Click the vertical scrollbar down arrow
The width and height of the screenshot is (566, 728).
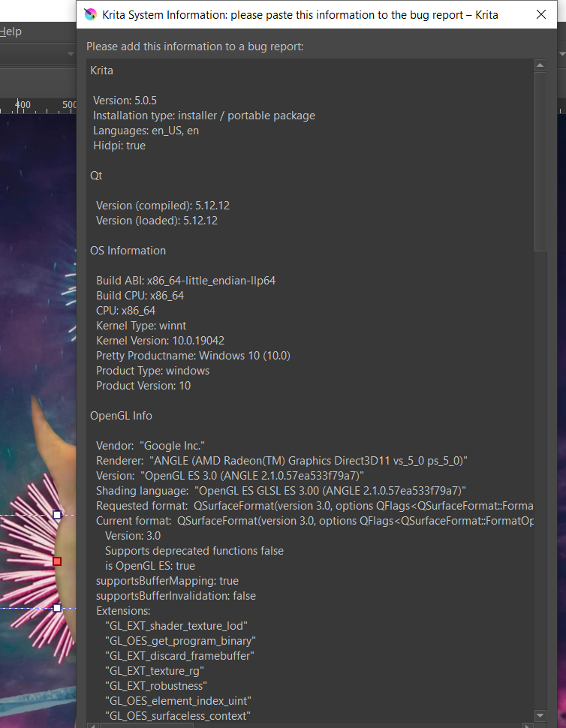tap(540, 715)
